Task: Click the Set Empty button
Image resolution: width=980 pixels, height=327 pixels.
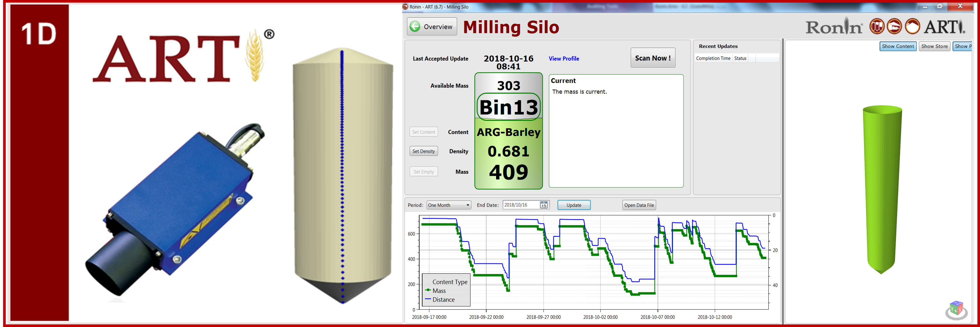Action: tap(423, 171)
